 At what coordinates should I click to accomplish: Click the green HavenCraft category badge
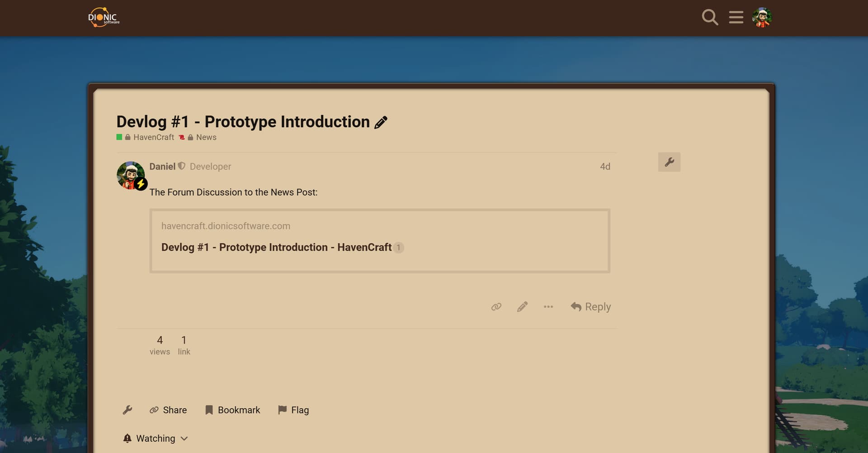[x=119, y=137]
